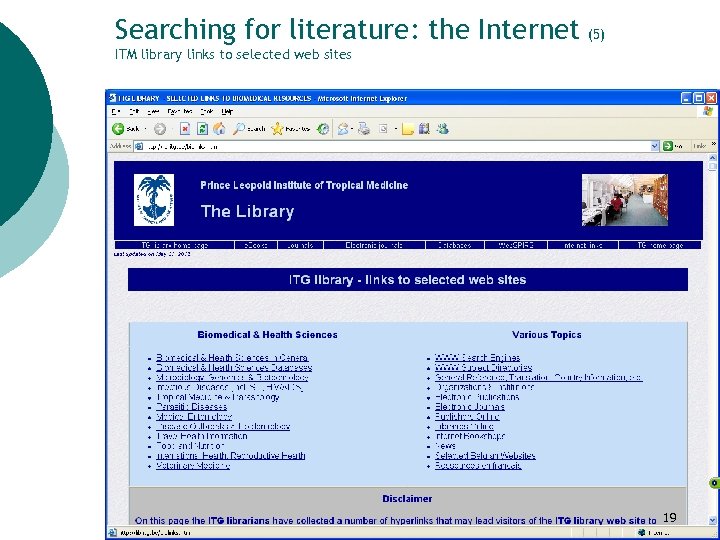Click the Research books toolbar icon
This screenshot has width=720, height=540.
tap(424, 129)
